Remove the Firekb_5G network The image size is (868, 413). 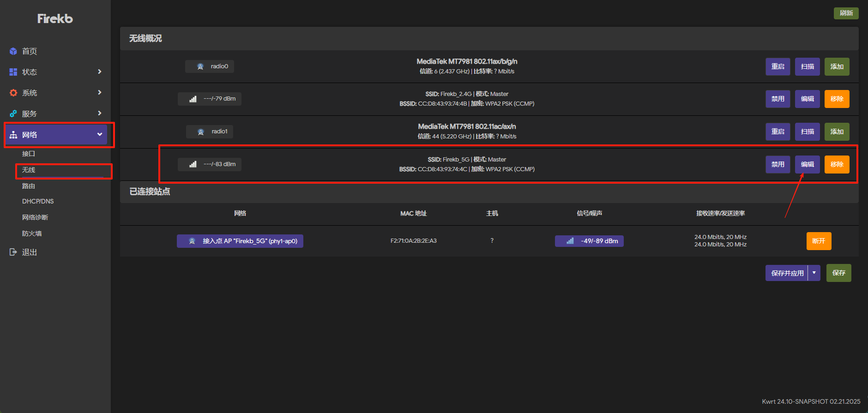click(837, 164)
